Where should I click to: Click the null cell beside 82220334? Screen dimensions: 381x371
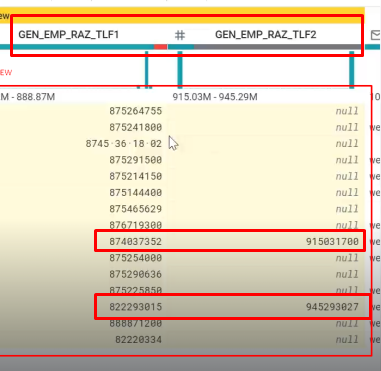(x=347, y=339)
